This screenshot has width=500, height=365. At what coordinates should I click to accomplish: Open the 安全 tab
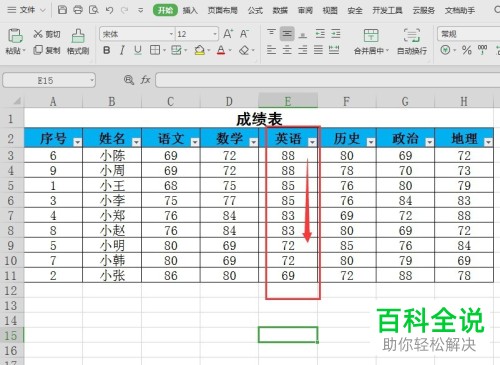coord(355,10)
